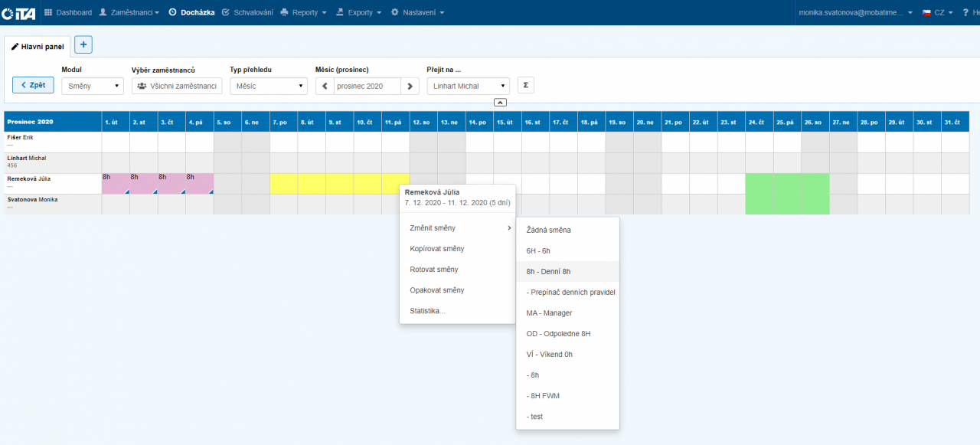Go to next month arrow
Screen dimensions: 980x445
tap(411, 87)
